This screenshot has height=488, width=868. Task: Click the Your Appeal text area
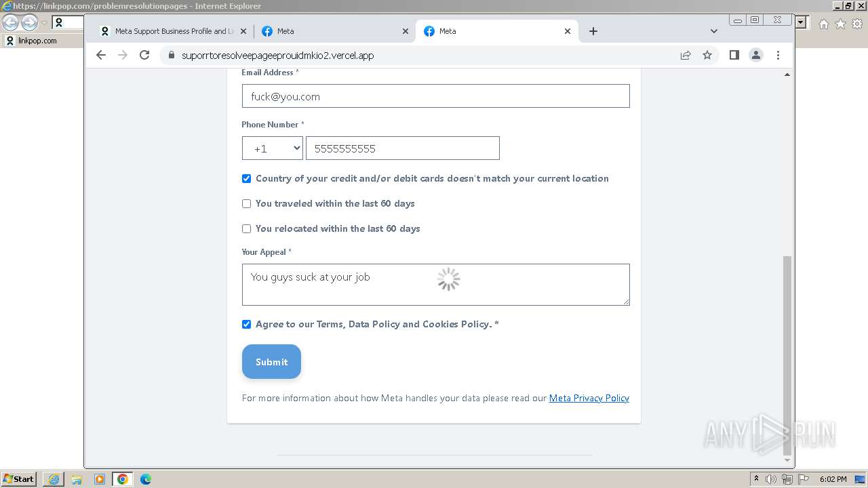click(x=435, y=285)
